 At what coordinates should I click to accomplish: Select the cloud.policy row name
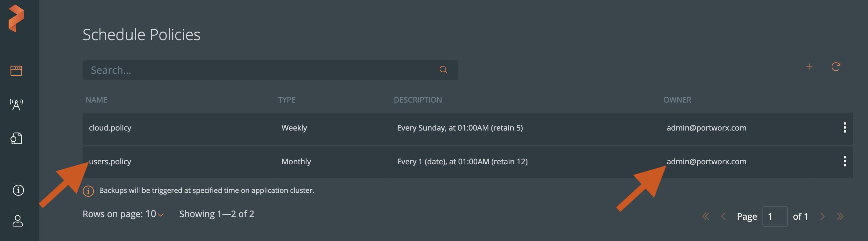tap(110, 128)
